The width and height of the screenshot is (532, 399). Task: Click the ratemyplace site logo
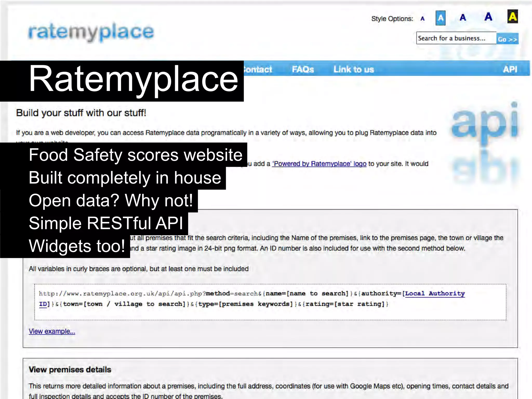[x=91, y=32]
